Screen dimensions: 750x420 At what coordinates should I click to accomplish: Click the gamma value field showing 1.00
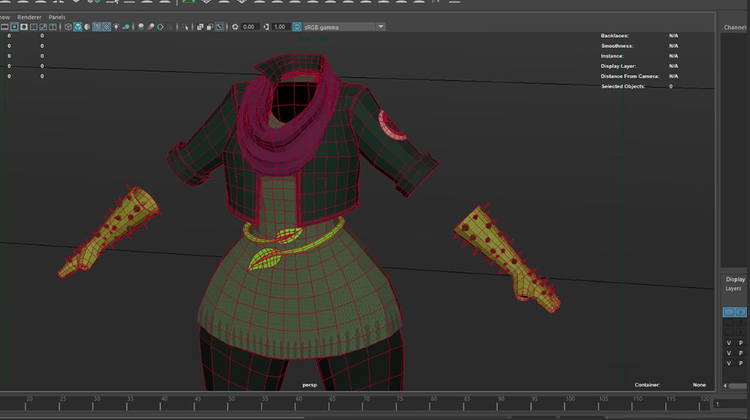click(x=280, y=27)
